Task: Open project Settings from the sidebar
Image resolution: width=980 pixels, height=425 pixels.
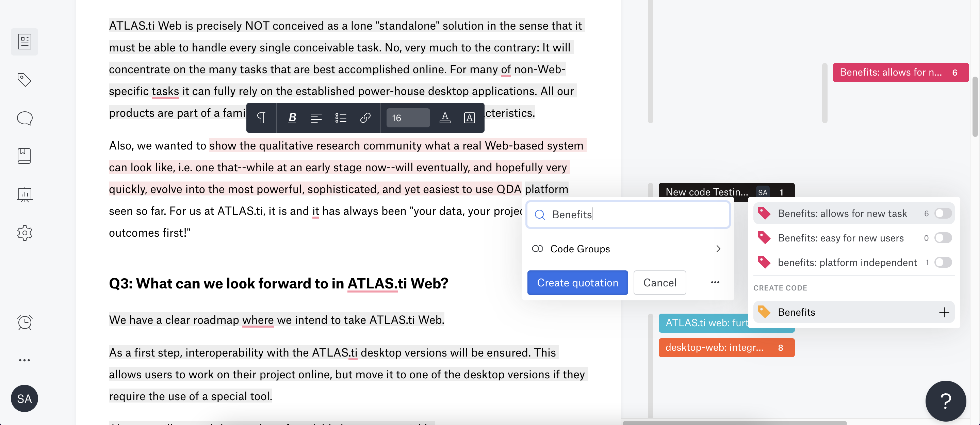Action: pos(24,233)
